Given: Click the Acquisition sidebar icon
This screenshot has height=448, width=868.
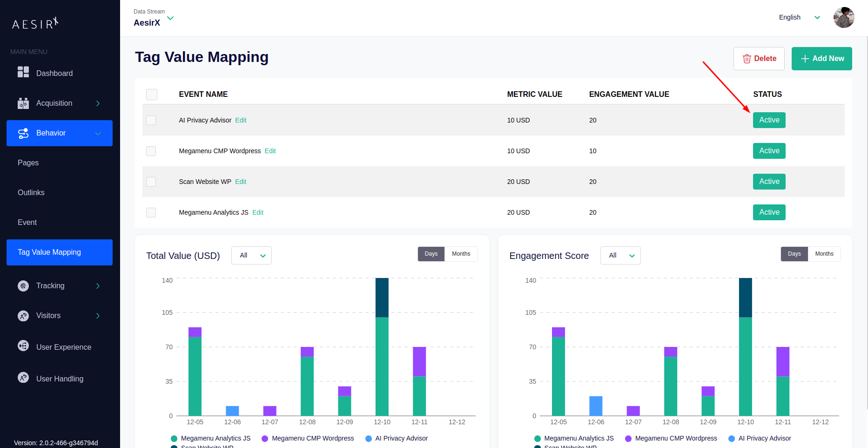Looking at the screenshot, I should [x=23, y=103].
